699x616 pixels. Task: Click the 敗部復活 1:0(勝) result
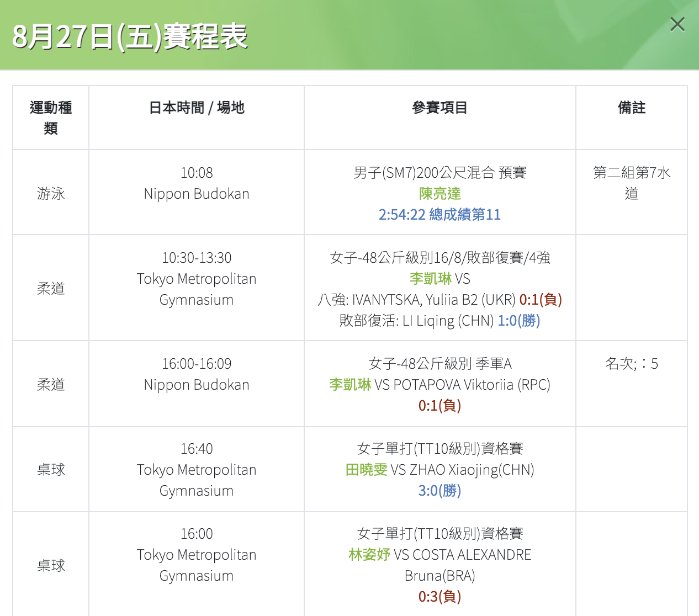(519, 321)
